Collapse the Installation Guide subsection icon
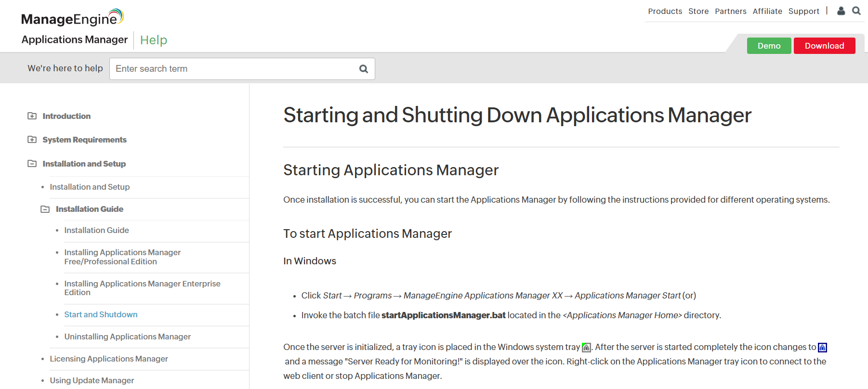 pyautogui.click(x=45, y=209)
